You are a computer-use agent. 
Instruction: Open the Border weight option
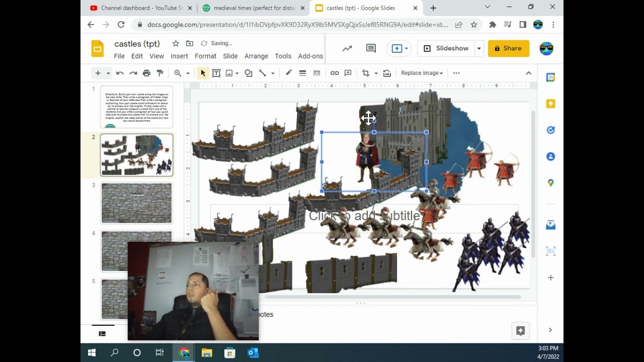[x=302, y=73]
